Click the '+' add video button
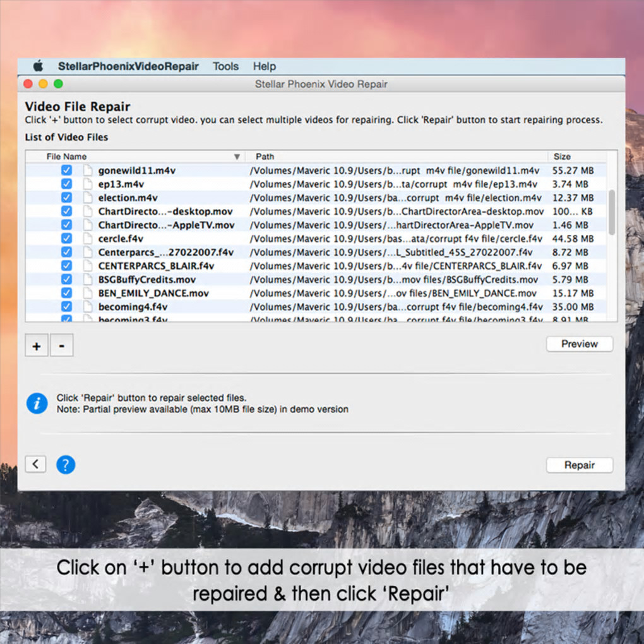This screenshot has height=644, width=644. click(x=37, y=345)
